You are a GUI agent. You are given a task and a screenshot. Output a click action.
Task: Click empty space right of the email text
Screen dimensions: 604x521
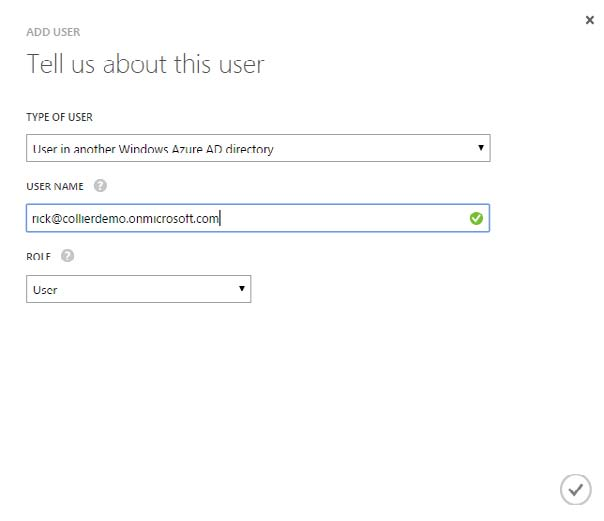(x=340, y=218)
